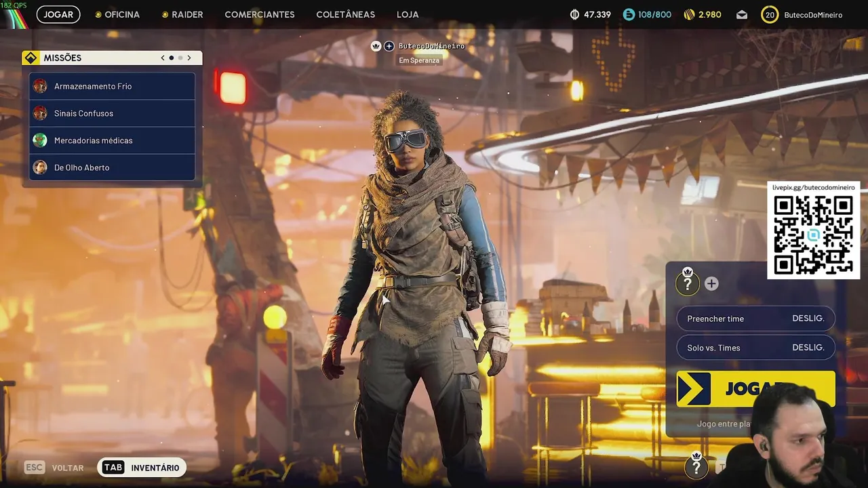The height and width of the screenshot is (488, 868).
Task: Click the Armazenamento Frio character portrait
Action: tap(40, 86)
